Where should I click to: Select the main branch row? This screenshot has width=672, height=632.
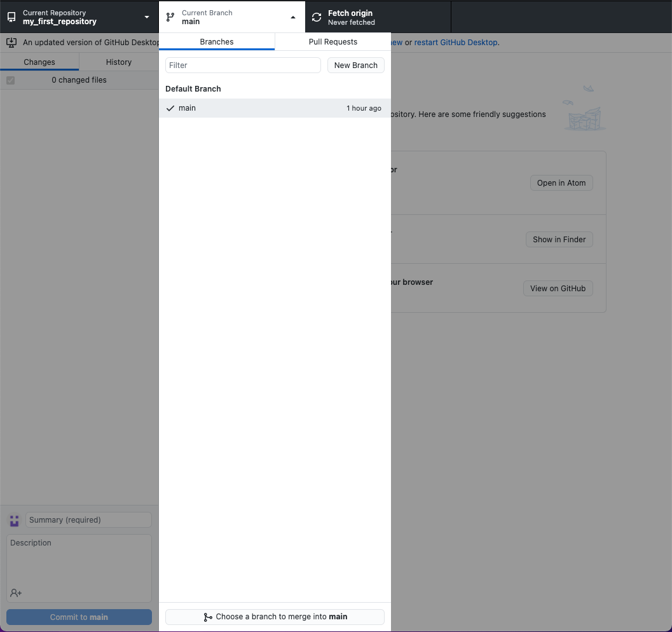pos(275,108)
